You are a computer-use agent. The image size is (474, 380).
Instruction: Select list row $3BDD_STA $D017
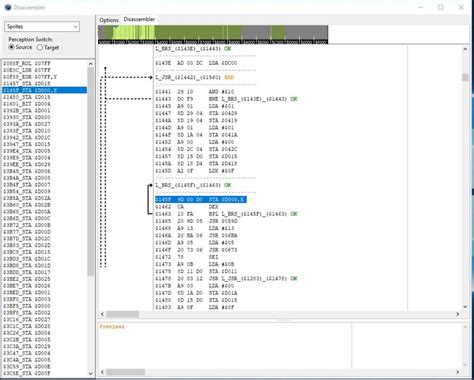45,272
